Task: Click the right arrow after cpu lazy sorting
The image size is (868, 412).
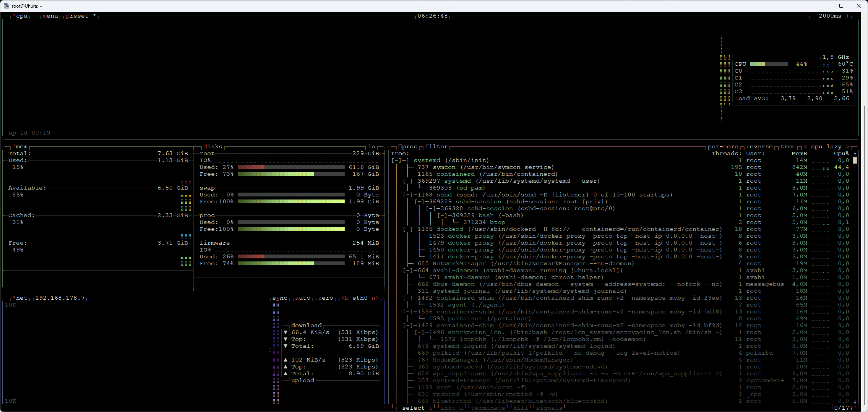Action: (847, 147)
